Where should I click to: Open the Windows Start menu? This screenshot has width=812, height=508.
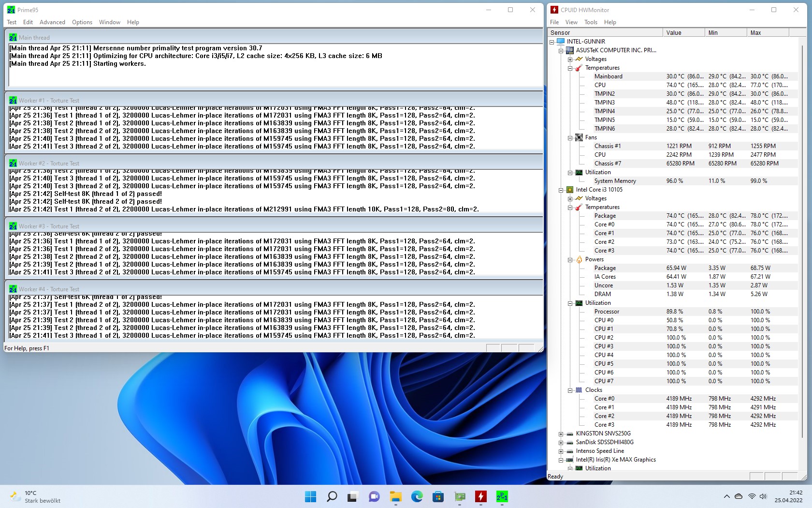pyautogui.click(x=310, y=496)
